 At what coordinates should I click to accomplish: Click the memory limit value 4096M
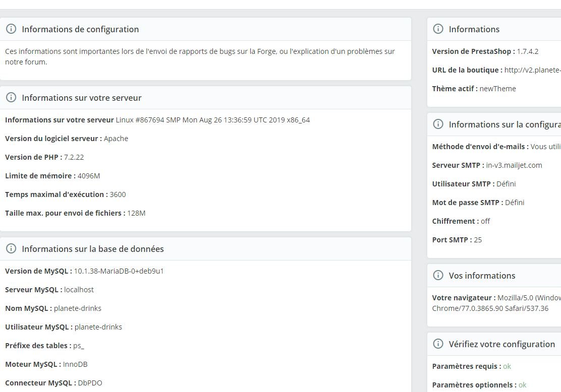(x=89, y=176)
